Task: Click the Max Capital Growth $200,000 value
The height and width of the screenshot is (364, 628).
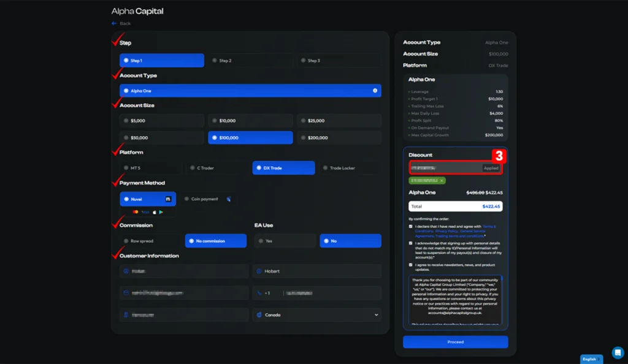Action: click(x=494, y=135)
